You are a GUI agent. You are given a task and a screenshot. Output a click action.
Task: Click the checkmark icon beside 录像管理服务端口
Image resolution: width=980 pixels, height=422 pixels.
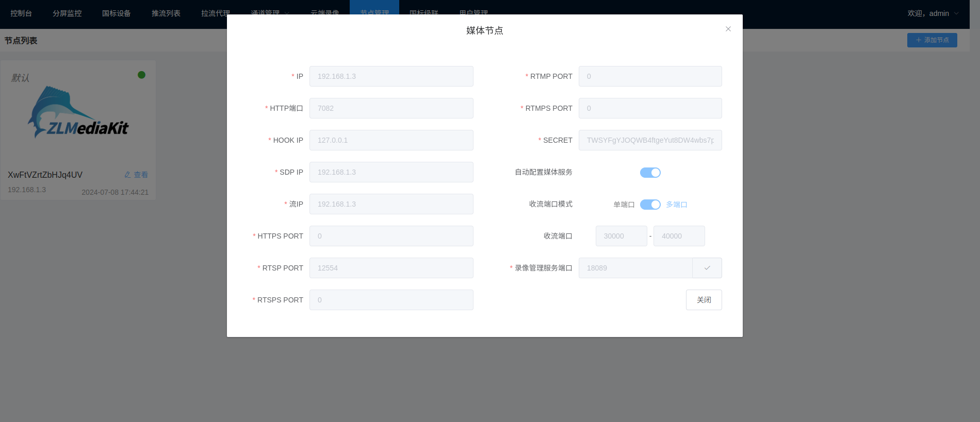707,268
